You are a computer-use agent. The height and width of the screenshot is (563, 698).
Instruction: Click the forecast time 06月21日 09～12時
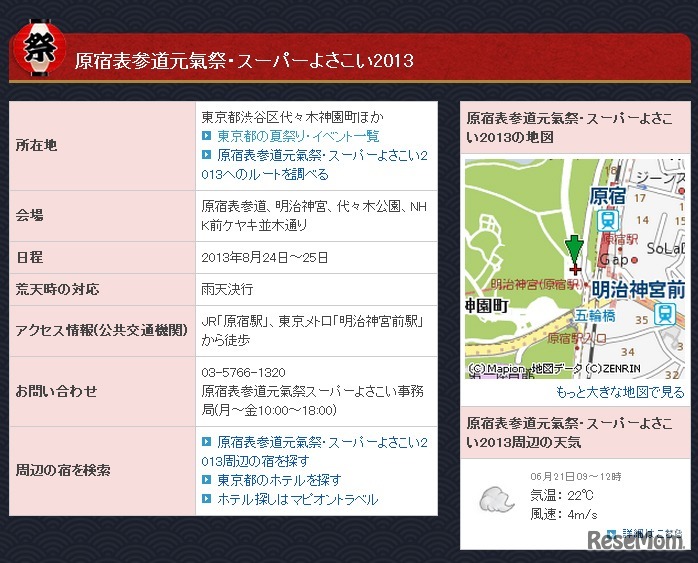pyautogui.click(x=576, y=477)
